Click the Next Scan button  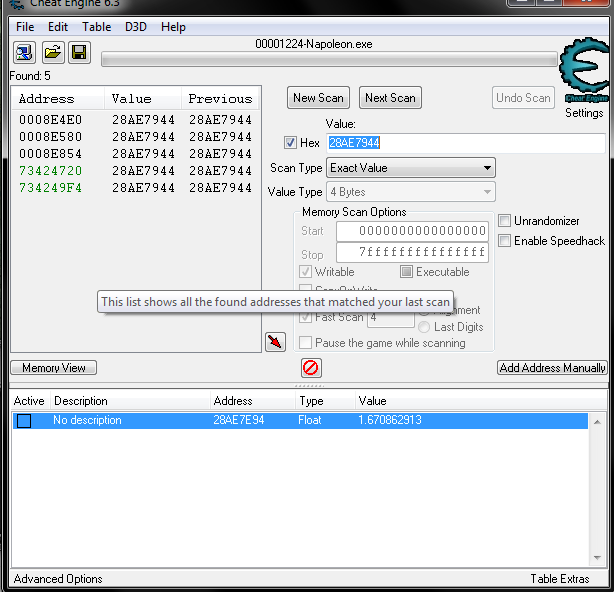pyautogui.click(x=390, y=97)
